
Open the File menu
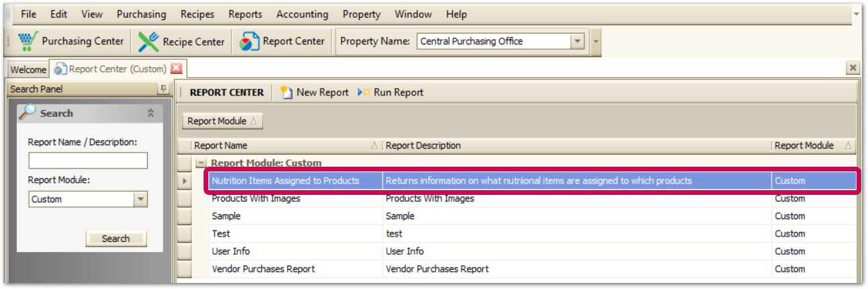(x=29, y=14)
